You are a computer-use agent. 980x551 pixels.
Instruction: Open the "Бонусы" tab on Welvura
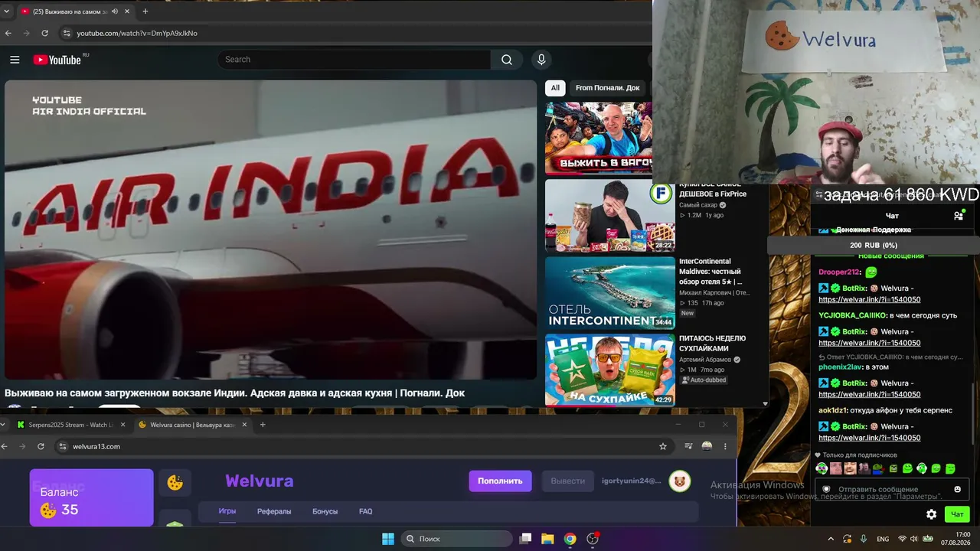point(325,511)
